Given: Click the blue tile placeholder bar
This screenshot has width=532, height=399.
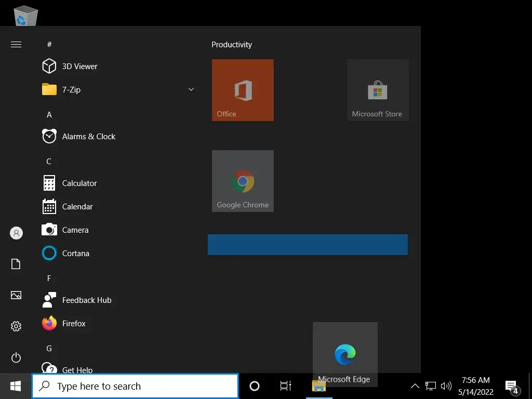Looking at the screenshot, I should [308, 245].
